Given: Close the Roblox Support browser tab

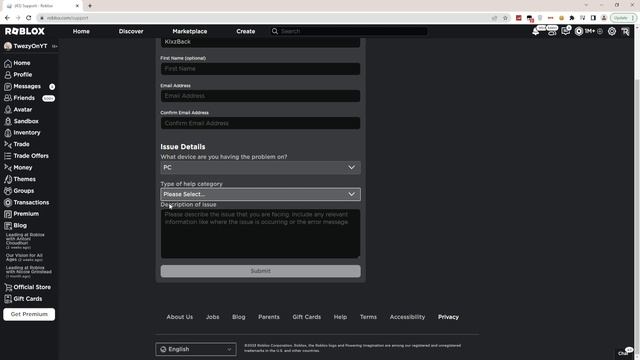Looking at the screenshot, I should 77,6.
